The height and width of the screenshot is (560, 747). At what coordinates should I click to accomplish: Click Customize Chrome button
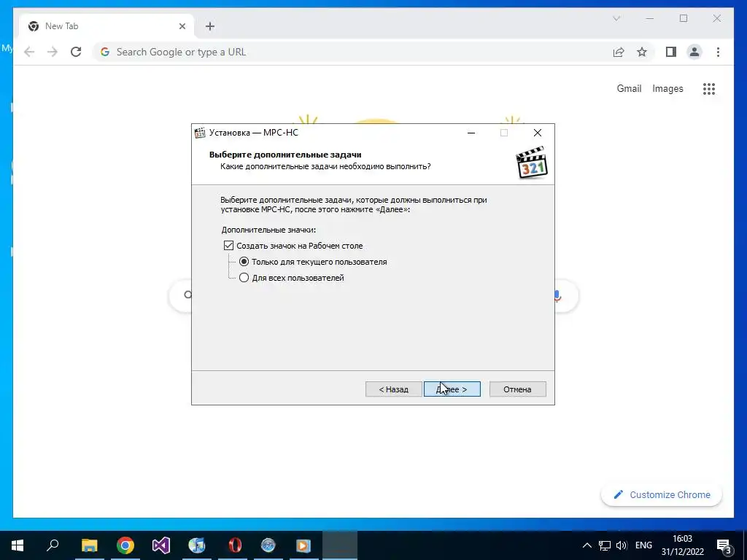click(x=662, y=495)
